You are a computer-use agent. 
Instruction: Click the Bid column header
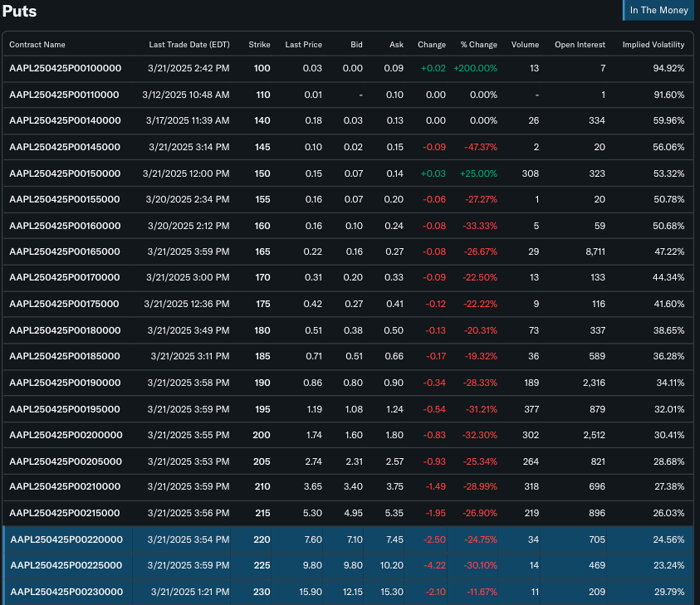tap(356, 44)
